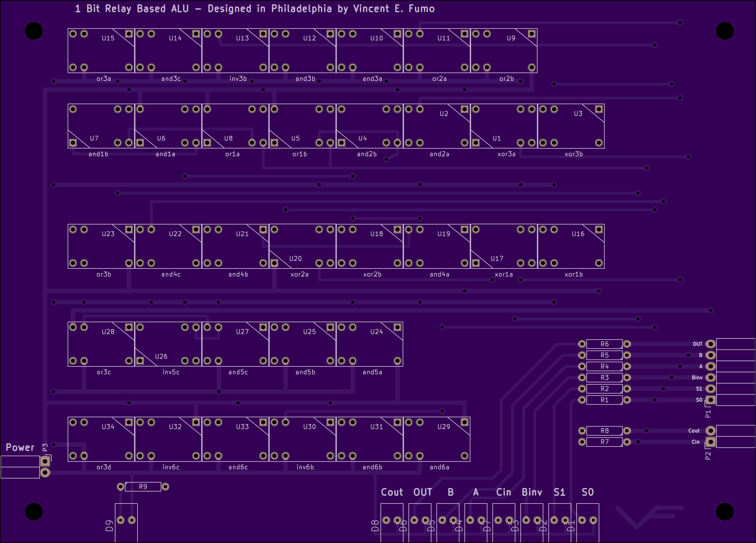The height and width of the screenshot is (543, 756).
Task: Click the P2 connector designator
Action: click(x=708, y=456)
